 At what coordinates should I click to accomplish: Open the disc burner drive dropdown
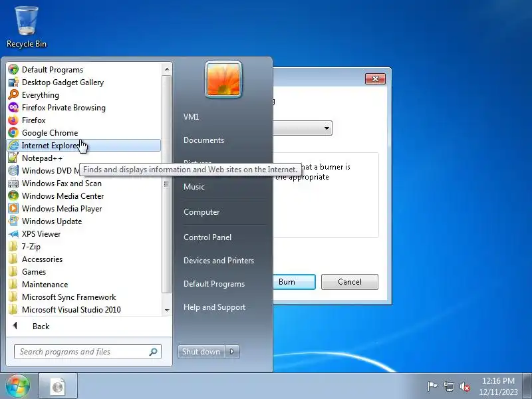pyautogui.click(x=327, y=128)
